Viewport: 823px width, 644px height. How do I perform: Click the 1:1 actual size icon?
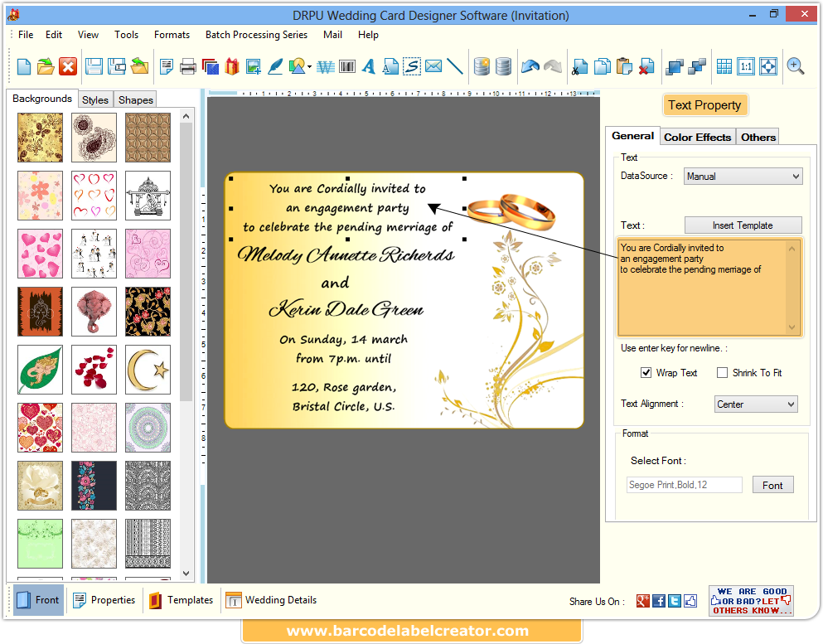pyautogui.click(x=746, y=66)
